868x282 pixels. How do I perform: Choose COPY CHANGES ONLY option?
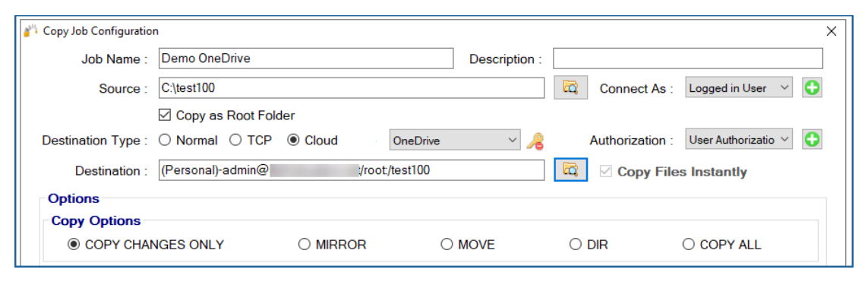[74, 244]
